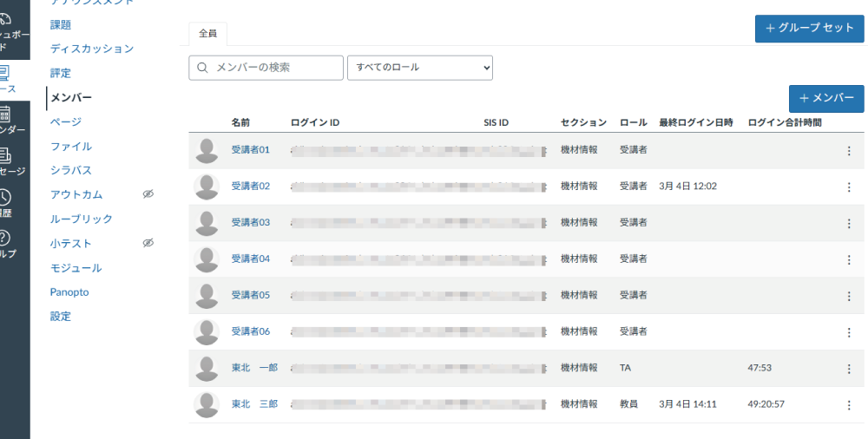Image resolution: width=868 pixels, height=439 pixels.
Task: Open ページ in course navigation
Action: pyautogui.click(x=66, y=121)
